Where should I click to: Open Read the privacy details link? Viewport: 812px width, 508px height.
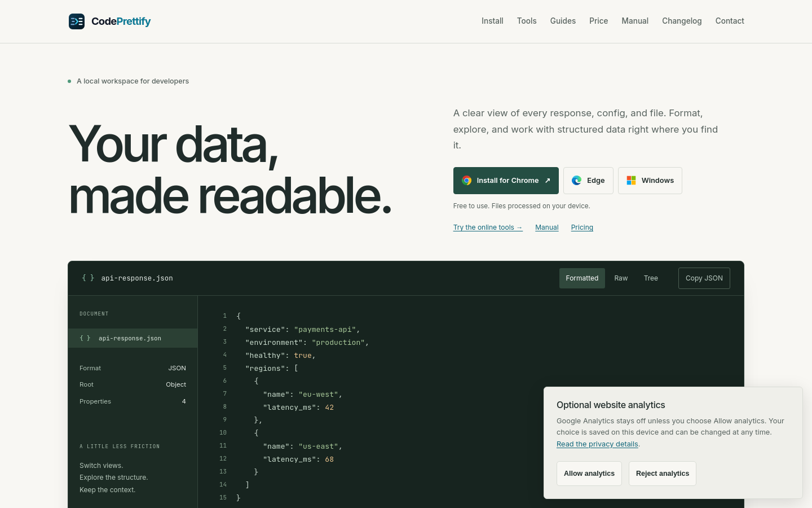tap(597, 444)
